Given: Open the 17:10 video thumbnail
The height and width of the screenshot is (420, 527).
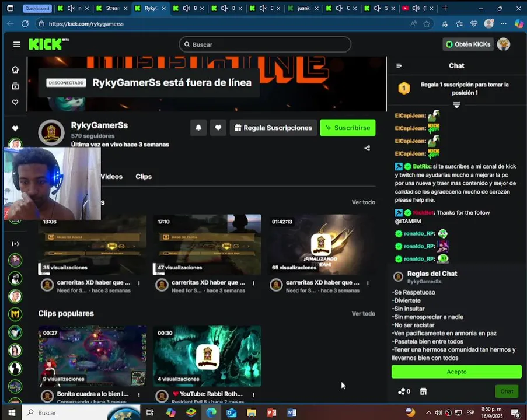Looking at the screenshot, I should coord(207,245).
